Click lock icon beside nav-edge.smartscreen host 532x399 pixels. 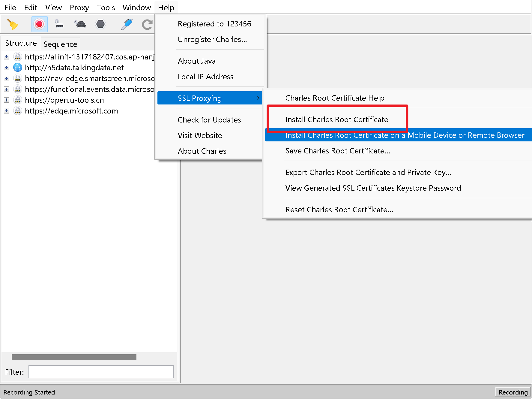click(18, 78)
